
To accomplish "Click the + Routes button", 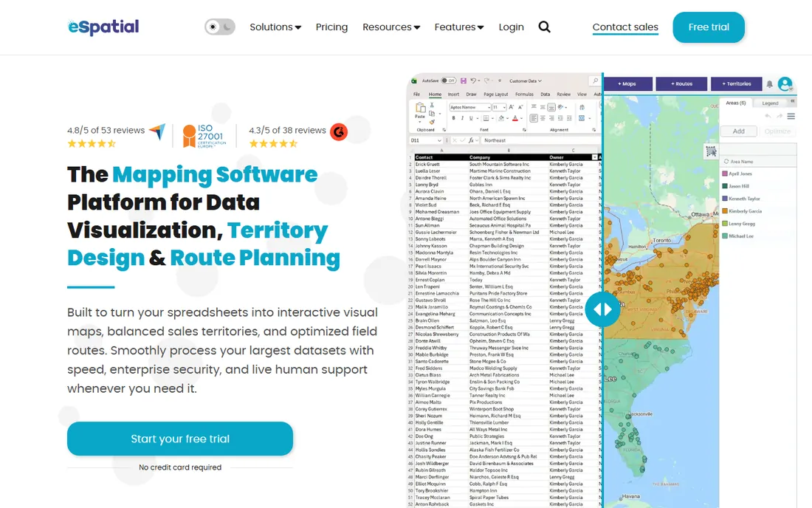I will [x=681, y=83].
